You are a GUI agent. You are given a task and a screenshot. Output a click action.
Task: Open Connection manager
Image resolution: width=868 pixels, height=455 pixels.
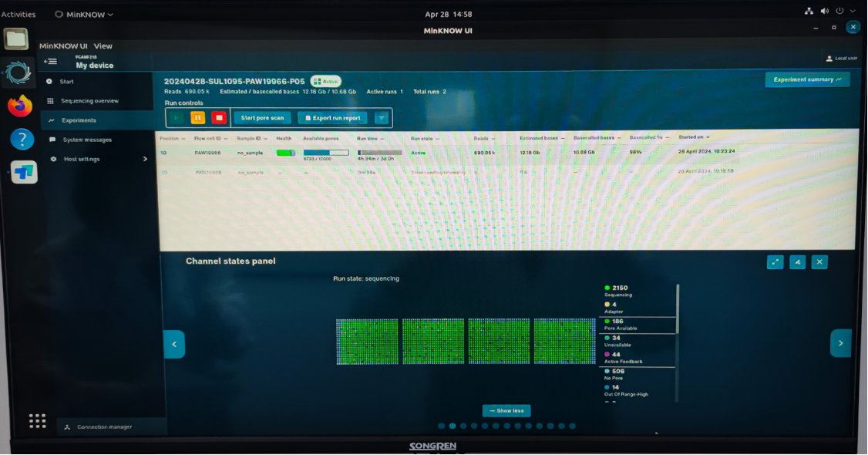(x=105, y=426)
